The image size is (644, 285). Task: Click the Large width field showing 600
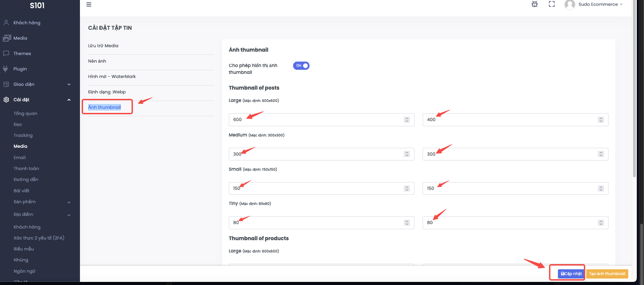coord(321,120)
